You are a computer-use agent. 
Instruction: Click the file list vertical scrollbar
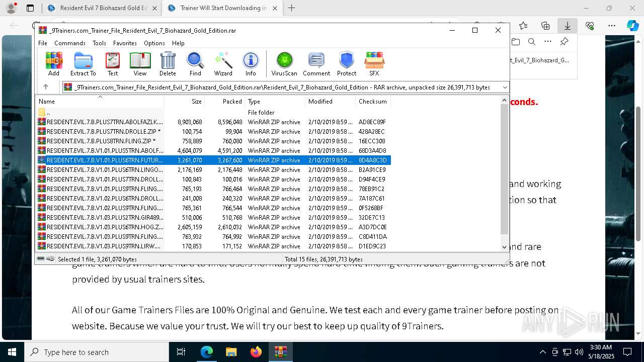[505, 169]
